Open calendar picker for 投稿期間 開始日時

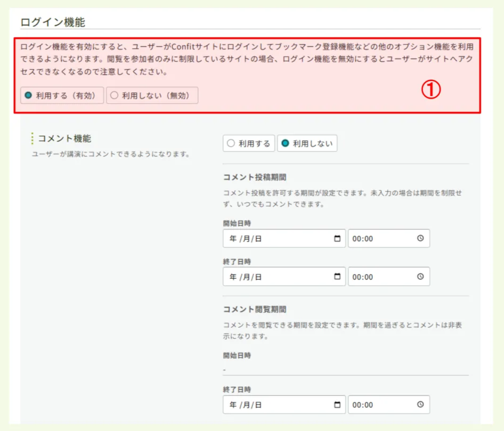coord(337,238)
